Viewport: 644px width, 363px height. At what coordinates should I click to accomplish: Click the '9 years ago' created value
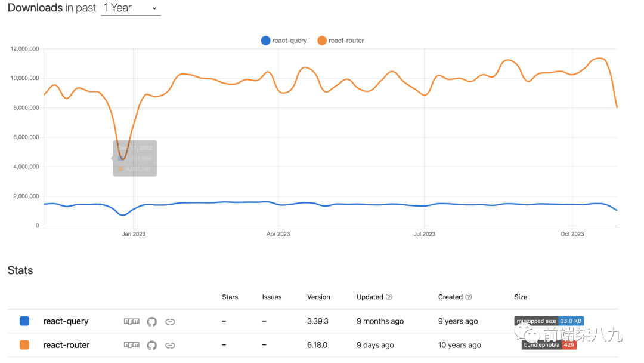click(458, 321)
